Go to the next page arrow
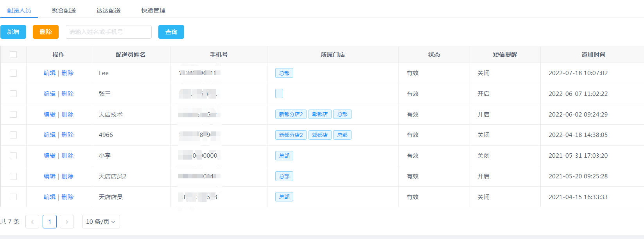Image resolution: width=644 pixels, height=239 pixels. pyautogui.click(x=67, y=222)
